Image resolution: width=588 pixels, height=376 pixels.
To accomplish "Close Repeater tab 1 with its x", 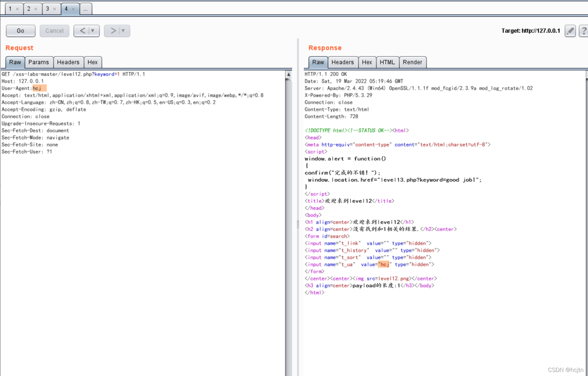I will click(x=18, y=9).
